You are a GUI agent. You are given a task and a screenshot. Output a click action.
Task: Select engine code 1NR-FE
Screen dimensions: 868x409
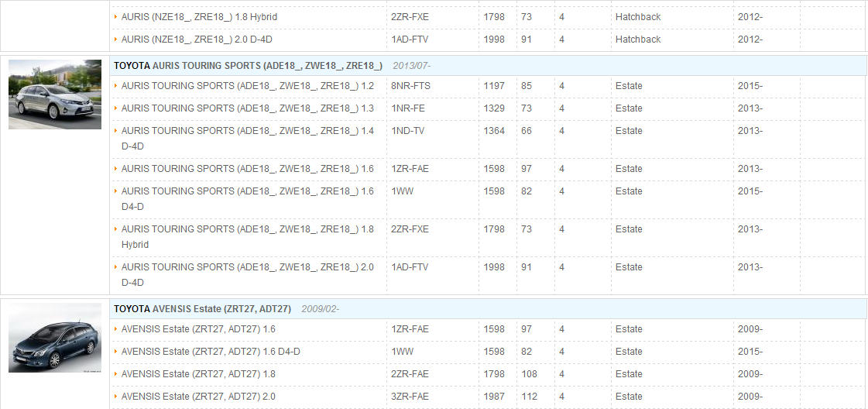click(408, 108)
